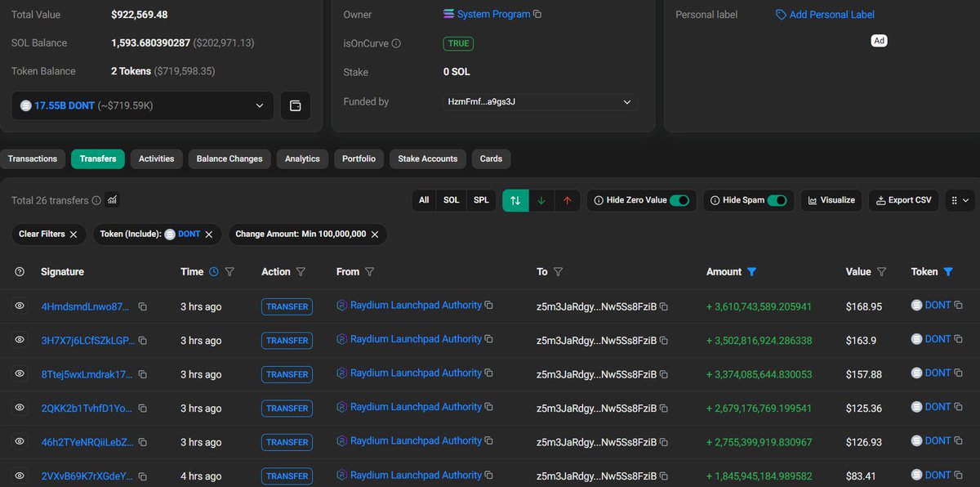Toggle the Hide Spam switch
The height and width of the screenshot is (487, 980).
coord(777,200)
